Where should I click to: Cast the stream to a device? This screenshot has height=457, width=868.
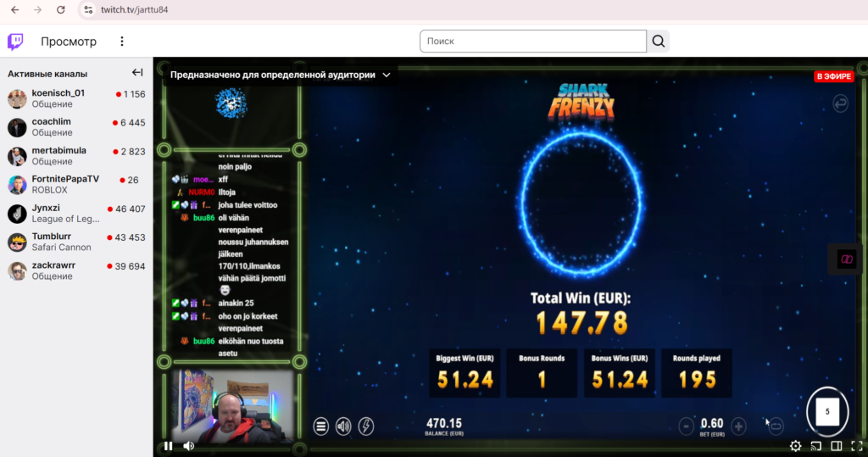click(x=816, y=446)
